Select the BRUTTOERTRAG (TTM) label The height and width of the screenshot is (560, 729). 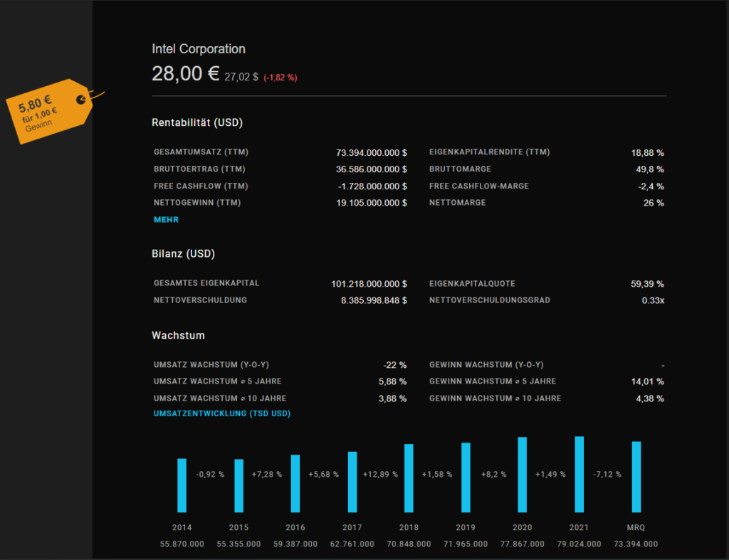tap(199, 169)
